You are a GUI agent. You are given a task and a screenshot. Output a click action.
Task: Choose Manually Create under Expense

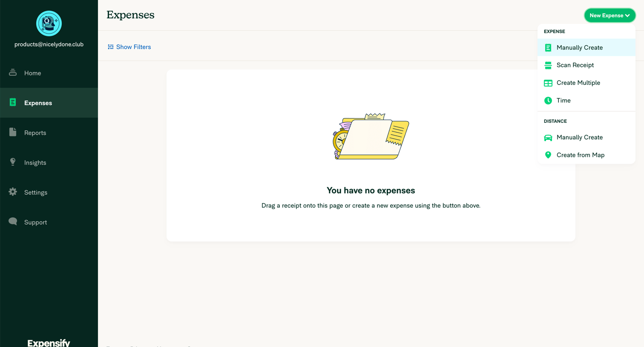pyautogui.click(x=586, y=47)
